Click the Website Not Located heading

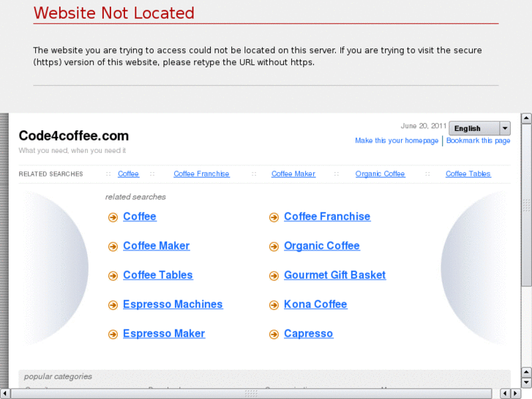point(113,13)
